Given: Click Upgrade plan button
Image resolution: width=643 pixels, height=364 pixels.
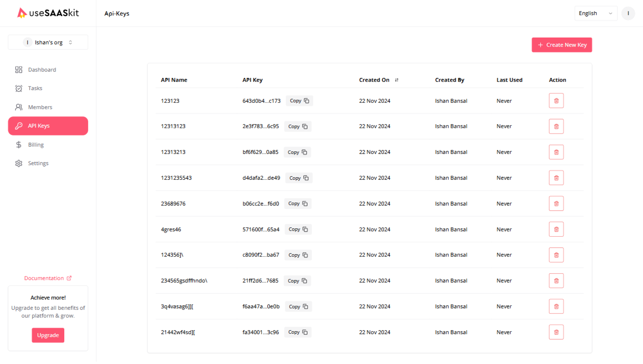Looking at the screenshot, I should (47, 335).
